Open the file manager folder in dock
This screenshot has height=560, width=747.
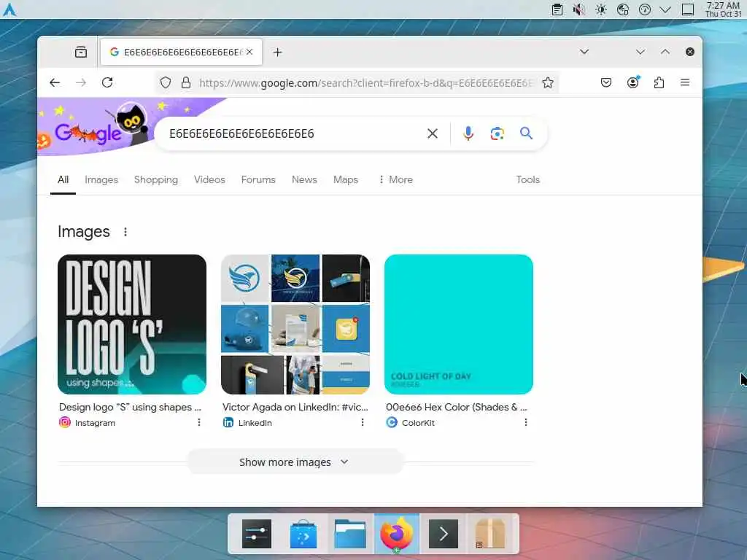coord(350,534)
